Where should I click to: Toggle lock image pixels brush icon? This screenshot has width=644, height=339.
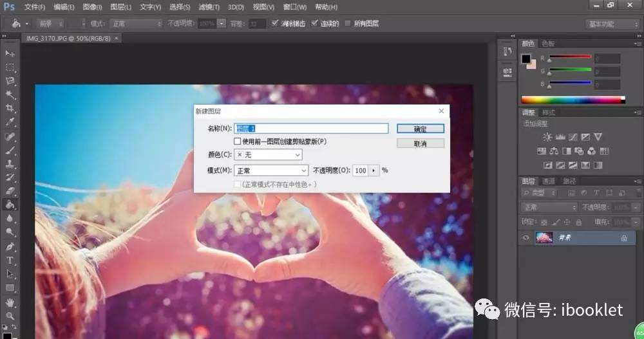556,223
